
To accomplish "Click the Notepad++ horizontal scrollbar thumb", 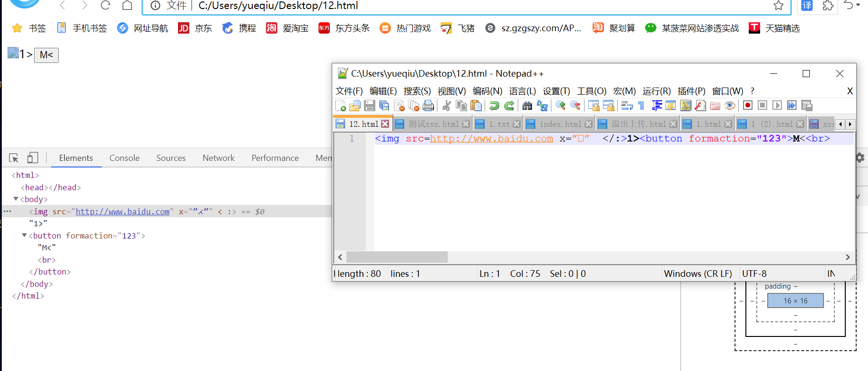I will 397,257.
